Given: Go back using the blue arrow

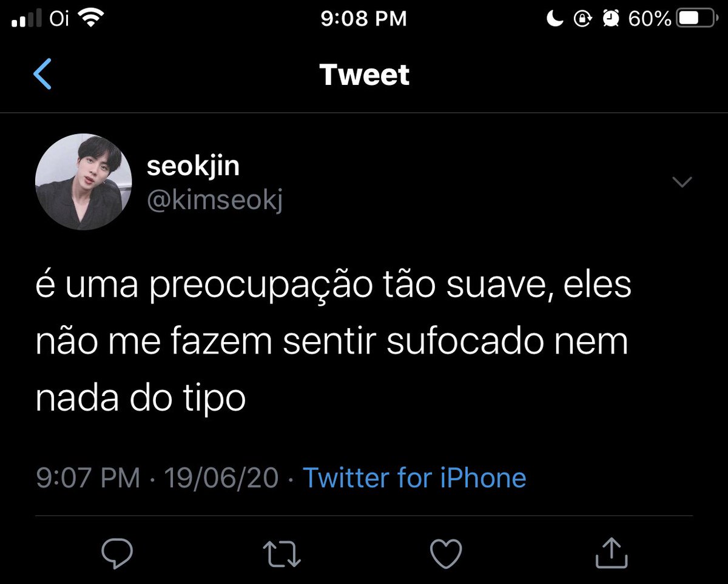Looking at the screenshot, I should click(42, 75).
